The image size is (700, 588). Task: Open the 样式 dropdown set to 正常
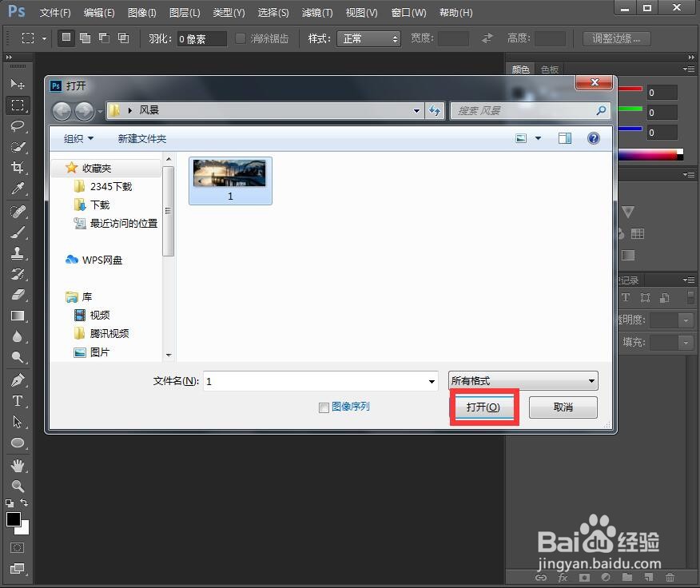[x=368, y=38]
